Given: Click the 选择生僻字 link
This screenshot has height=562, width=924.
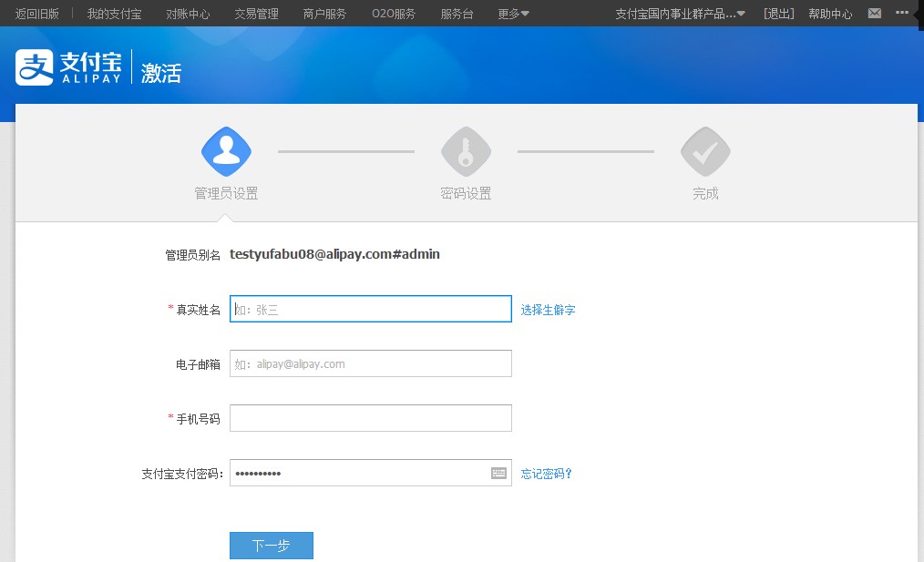Looking at the screenshot, I should point(548,310).
